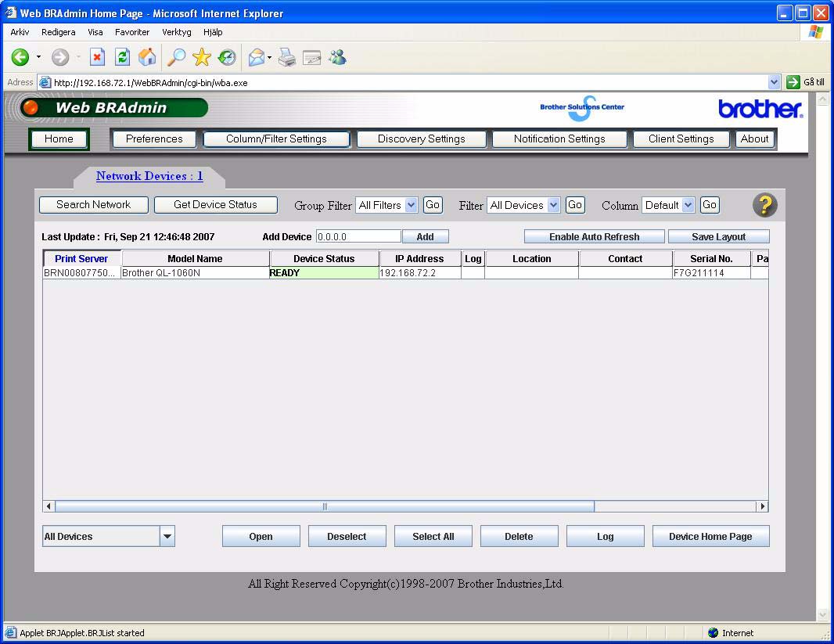The width and height of the screenshot is (834, 644).
Task: Open the Back button history dropdown arrow
Action: (38, 57)
